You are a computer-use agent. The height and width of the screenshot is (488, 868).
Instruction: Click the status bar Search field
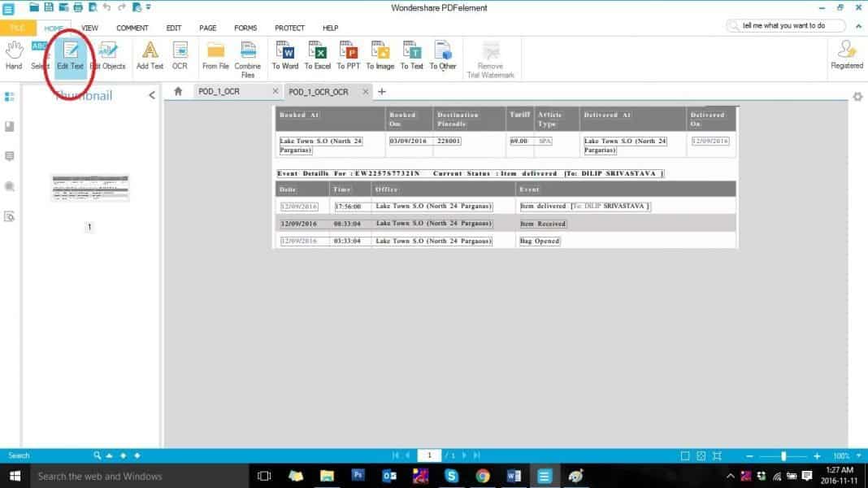pos(49,455)
